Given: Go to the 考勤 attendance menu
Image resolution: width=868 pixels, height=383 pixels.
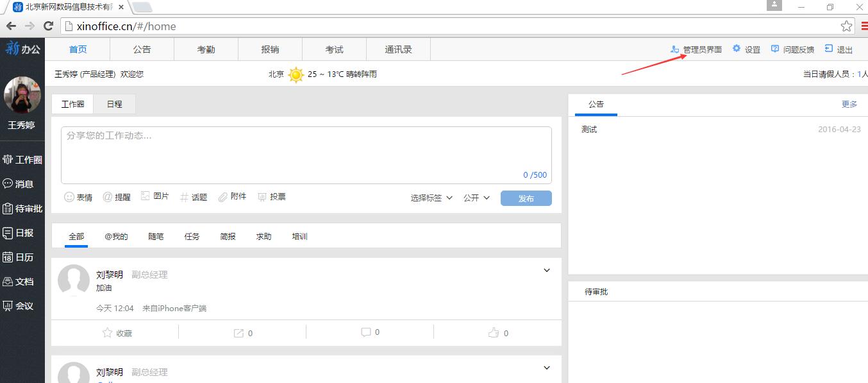Looking at the screenshot, I should pyautogui.click(x=206, y=49).
